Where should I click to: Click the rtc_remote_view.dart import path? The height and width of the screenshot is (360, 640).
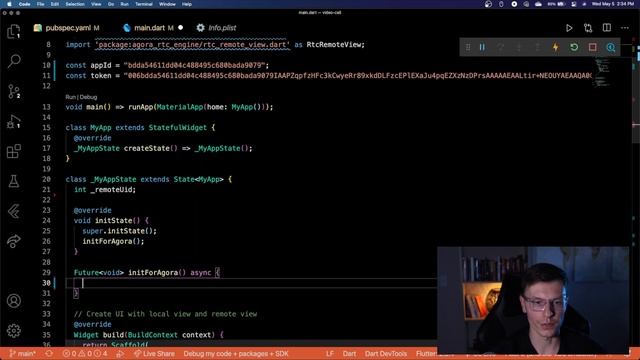192,44
